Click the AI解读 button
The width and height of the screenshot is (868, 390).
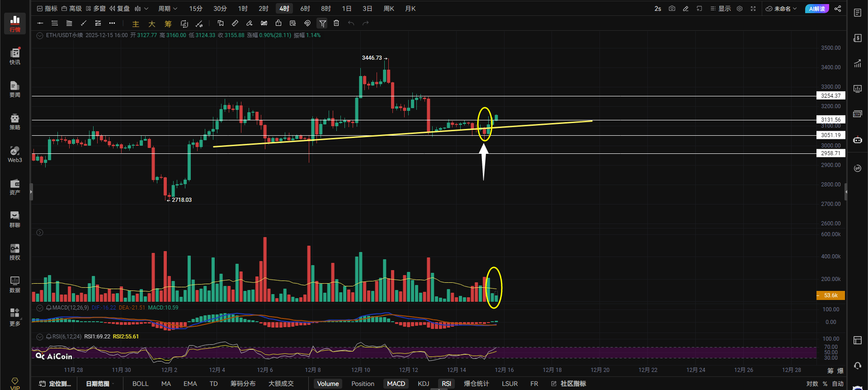(x=817, y=9)
